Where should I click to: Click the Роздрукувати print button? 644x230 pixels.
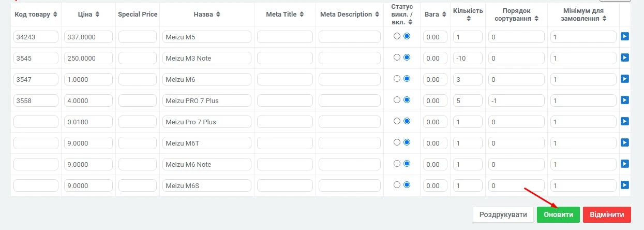click(503, 214)
